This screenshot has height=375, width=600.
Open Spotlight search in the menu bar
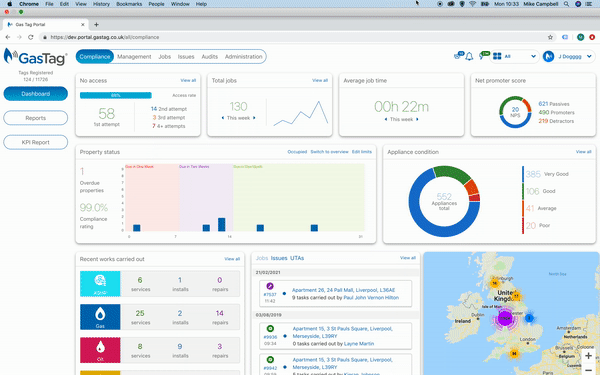tap(566, 4)
